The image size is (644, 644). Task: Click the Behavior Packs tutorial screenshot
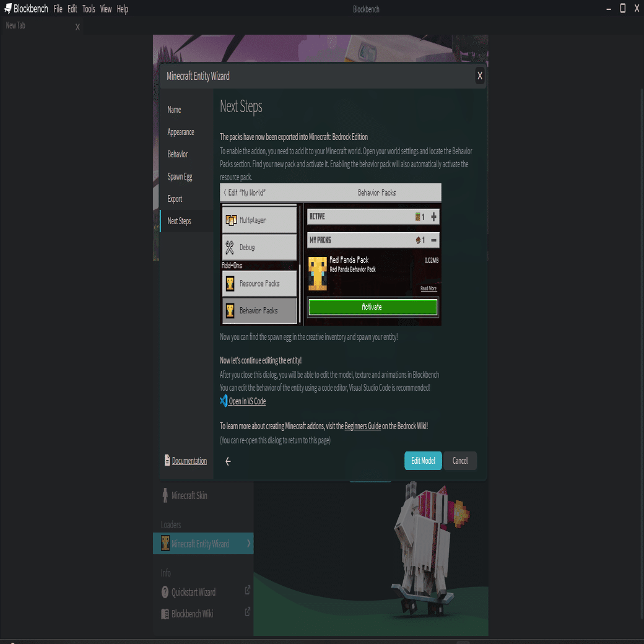pos(331,255)
